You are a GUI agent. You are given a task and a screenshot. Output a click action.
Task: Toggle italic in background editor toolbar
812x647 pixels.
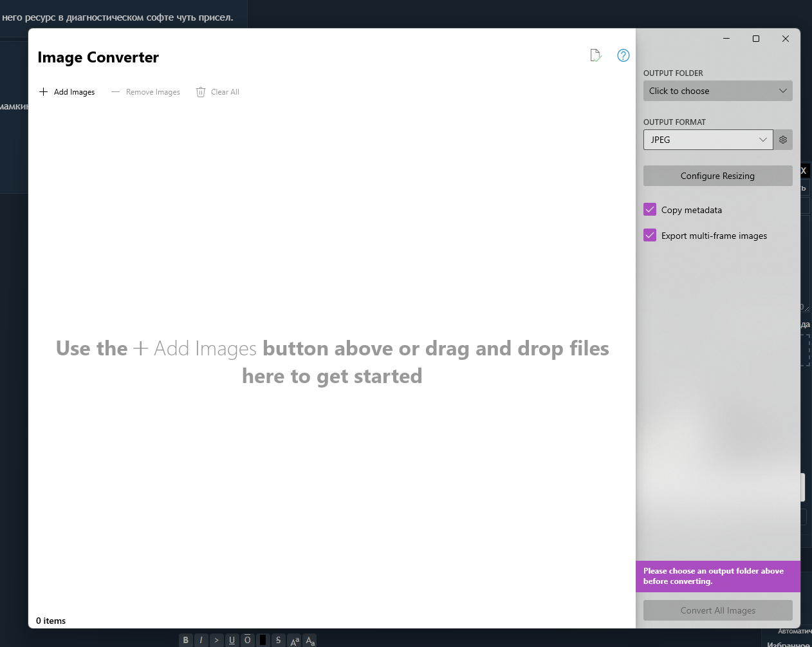tap(201, 640)
